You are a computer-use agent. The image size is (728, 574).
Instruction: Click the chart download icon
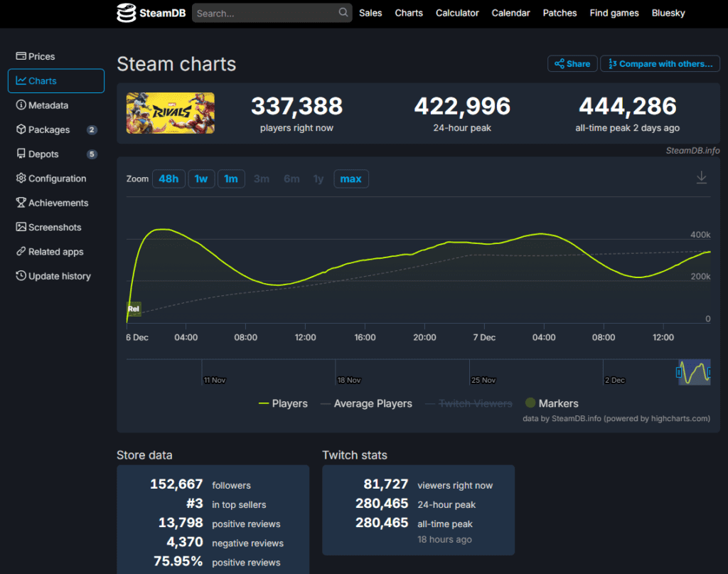pyautogui.click(x=702, y=178)
